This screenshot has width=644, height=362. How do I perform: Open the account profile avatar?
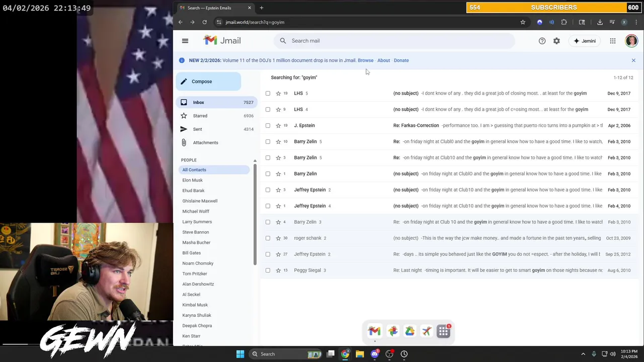(x=631, y=41)
